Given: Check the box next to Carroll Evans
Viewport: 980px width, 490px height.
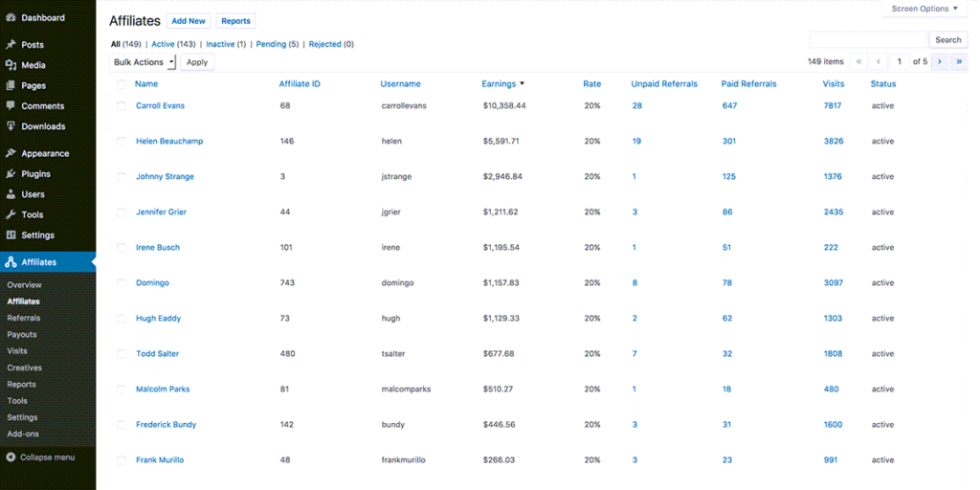Looking at the screenshot, I should click(x=122, y=106).
